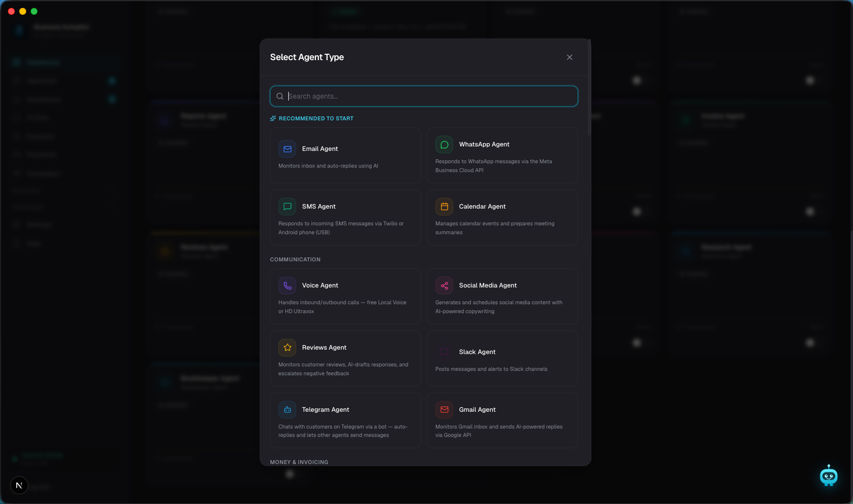The width and height of the screenshot is (853, 504).
Task: Click the Telegram Agent bot icon
Action: [x=287, y=410]
